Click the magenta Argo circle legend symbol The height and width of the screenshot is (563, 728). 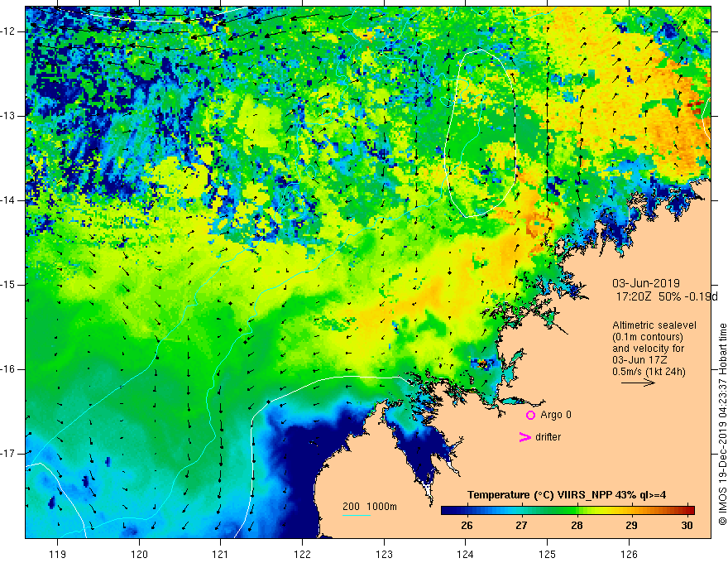530,415
